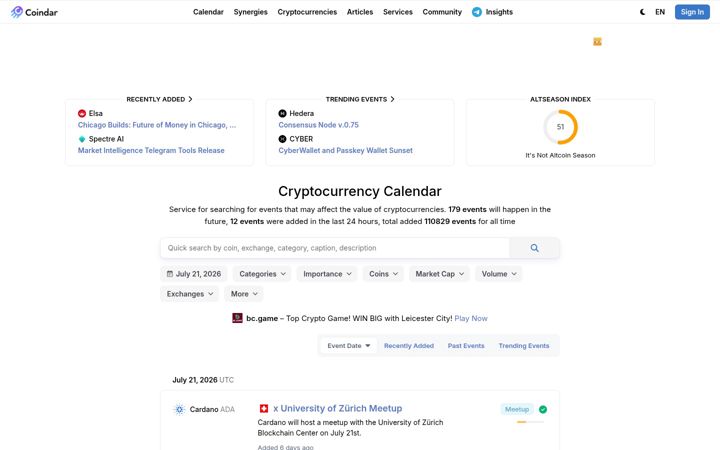Click the Meetup category tag

pyautogui.click(x=517, y=409)
